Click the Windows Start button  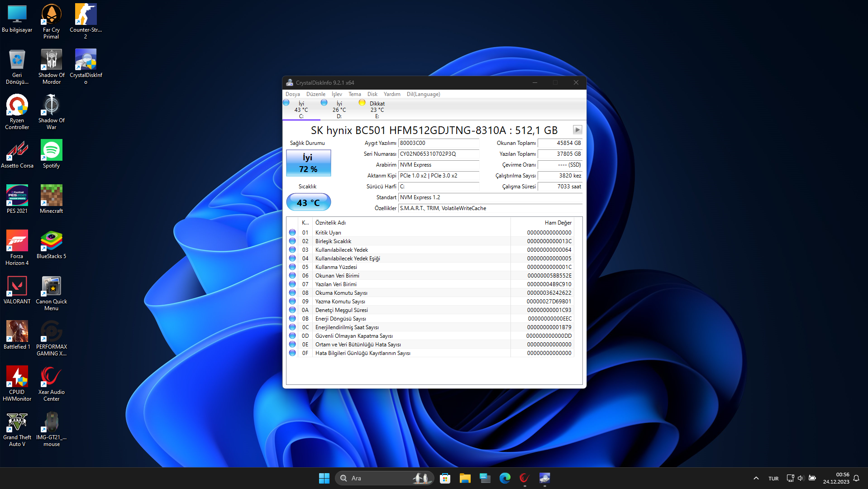[x=324, y=478]
